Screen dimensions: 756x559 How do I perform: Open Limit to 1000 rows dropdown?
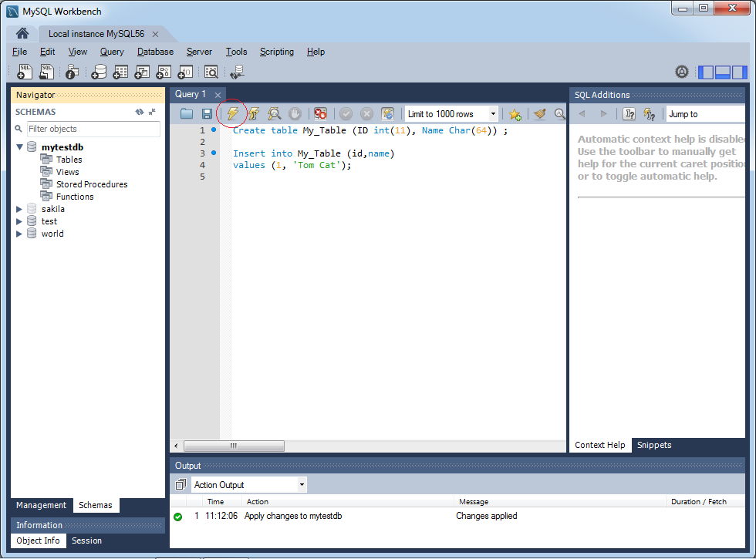[493, 114]
